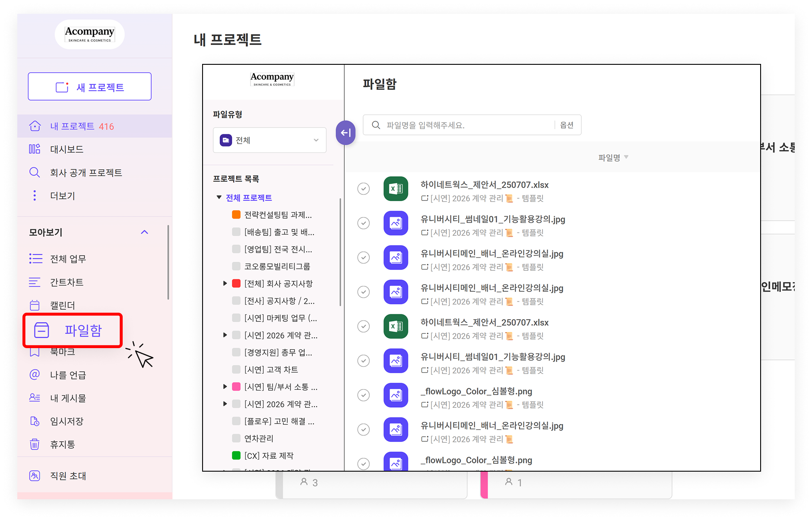
Task: Click the 휴지통 trash icon in sidebar
Action: click(35, 444)
